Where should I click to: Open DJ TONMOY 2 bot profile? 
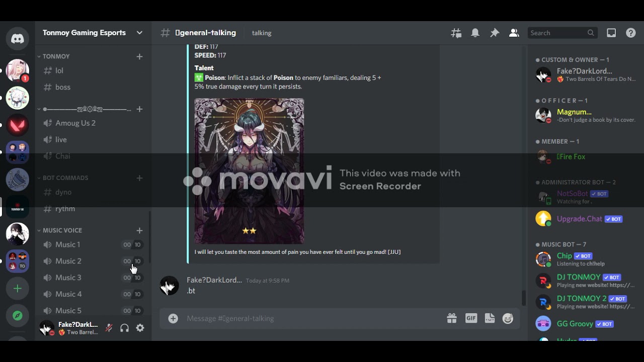tap(586, 302)
